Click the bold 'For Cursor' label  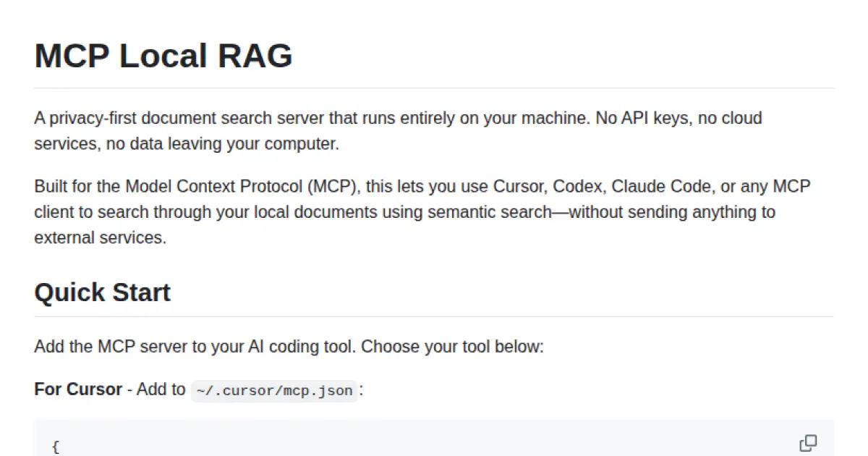click(78, 389)
